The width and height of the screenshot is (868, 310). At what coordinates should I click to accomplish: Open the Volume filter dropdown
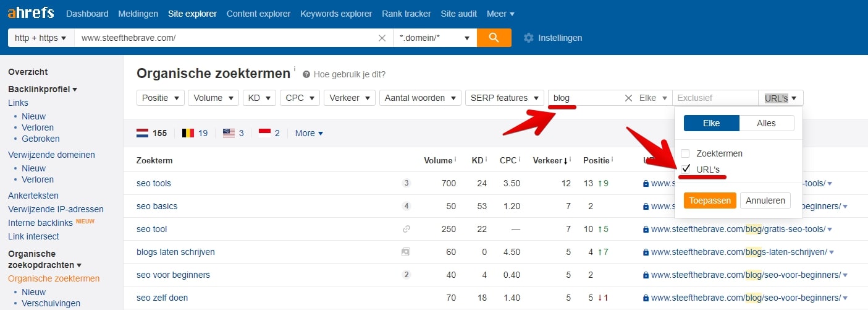point(213,98)
